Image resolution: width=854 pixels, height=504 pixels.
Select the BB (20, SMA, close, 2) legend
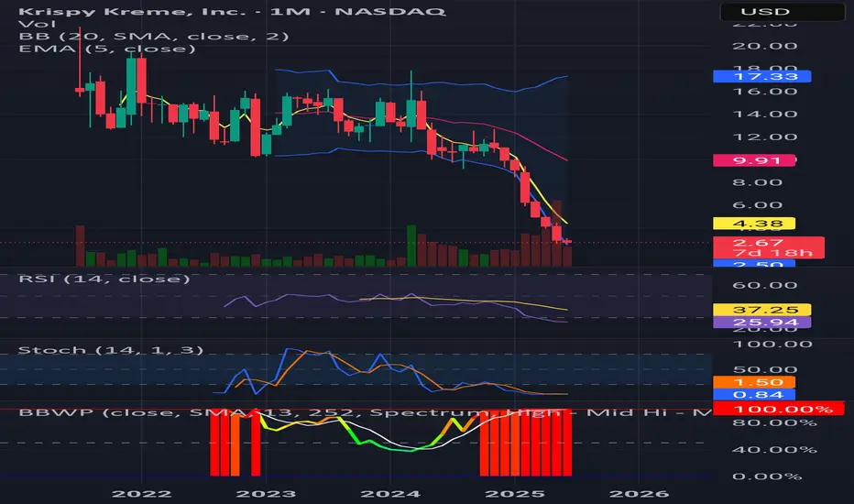(154, 37)
